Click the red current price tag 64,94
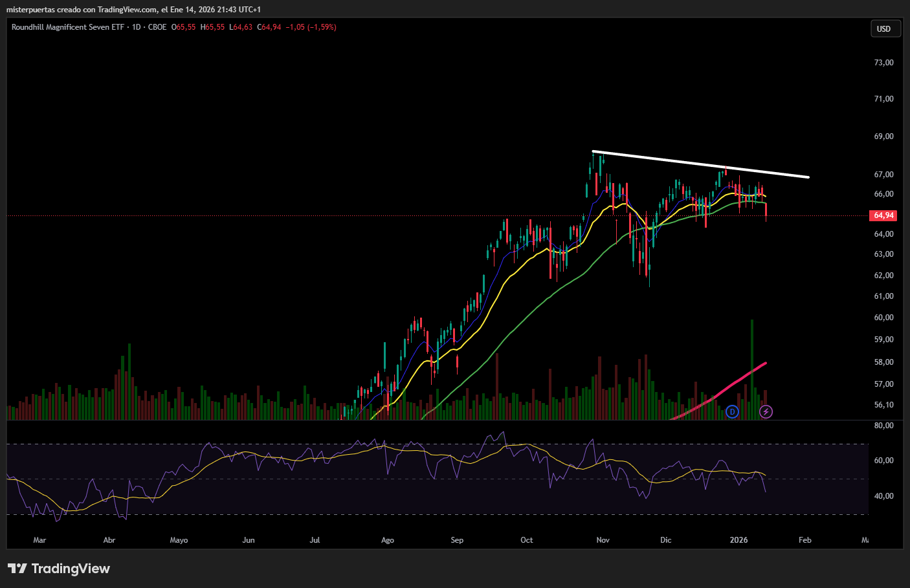 [x=884, y=215]
